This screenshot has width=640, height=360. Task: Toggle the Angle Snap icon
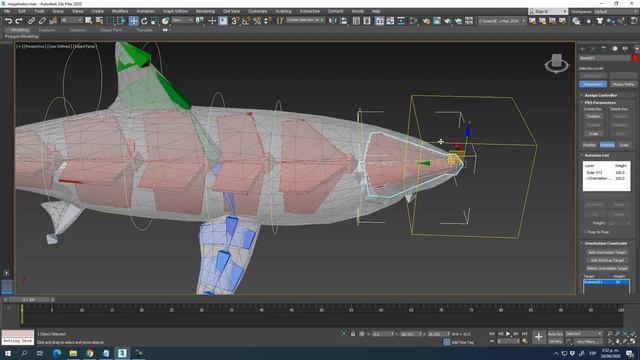246,21
